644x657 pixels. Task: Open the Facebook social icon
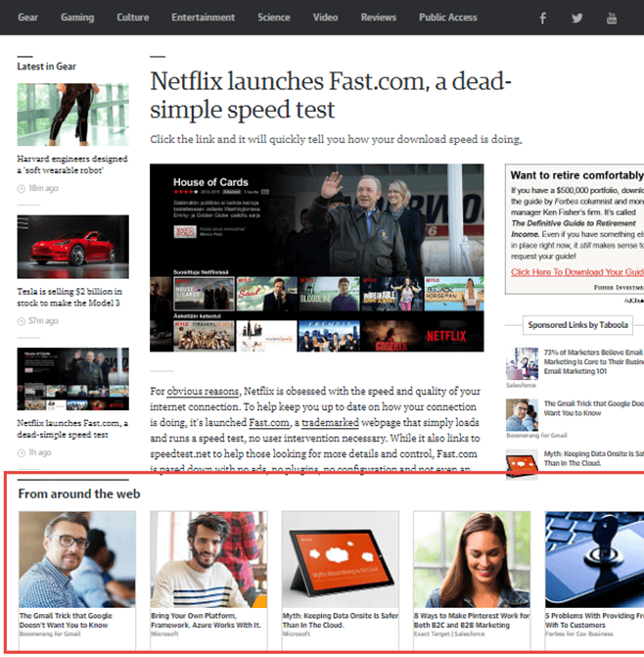point(542,18)
